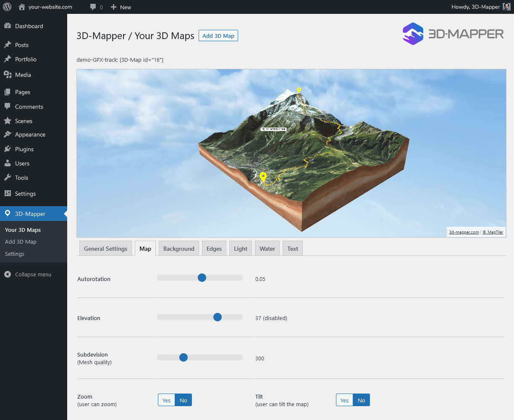
Task: Set Tilt option to Yes
Action: click(x=344, y=400)
